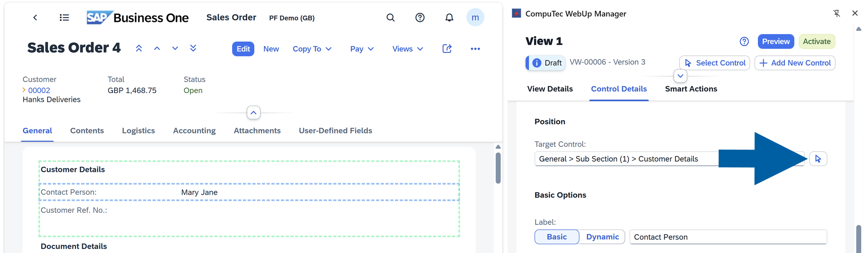Screen dimensions: 868x253
Task: Click the 'Open' status value
Action: (x=193, y=90)
